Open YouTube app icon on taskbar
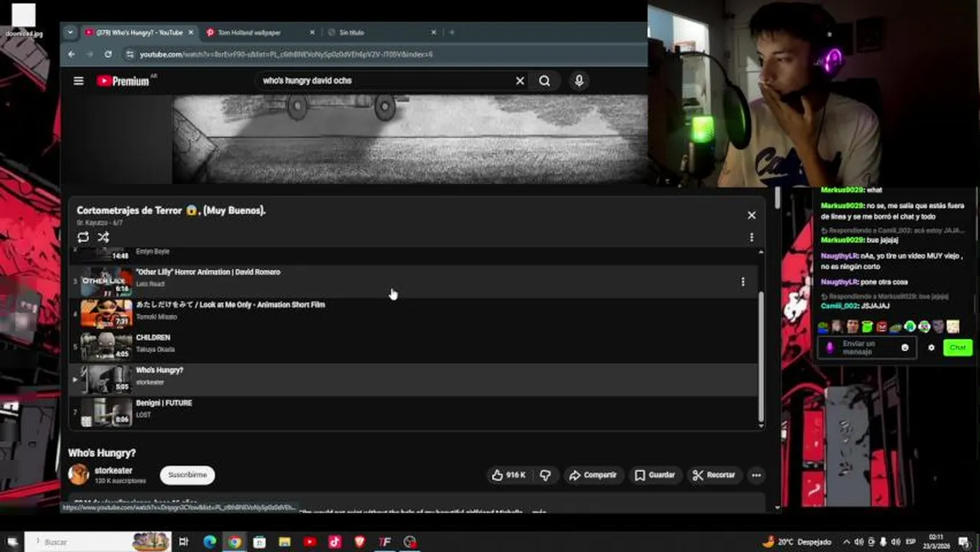 point(310,542)
